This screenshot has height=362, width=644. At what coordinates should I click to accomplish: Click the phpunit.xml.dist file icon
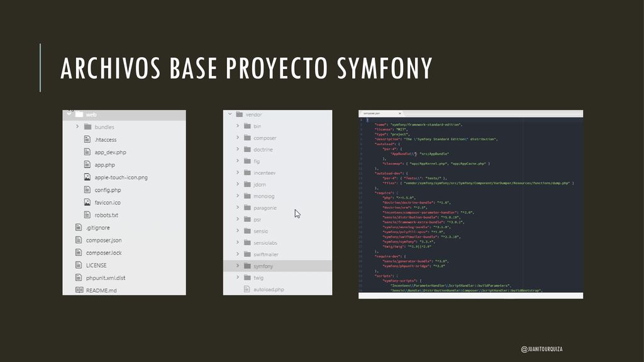[x=79, y=277]
